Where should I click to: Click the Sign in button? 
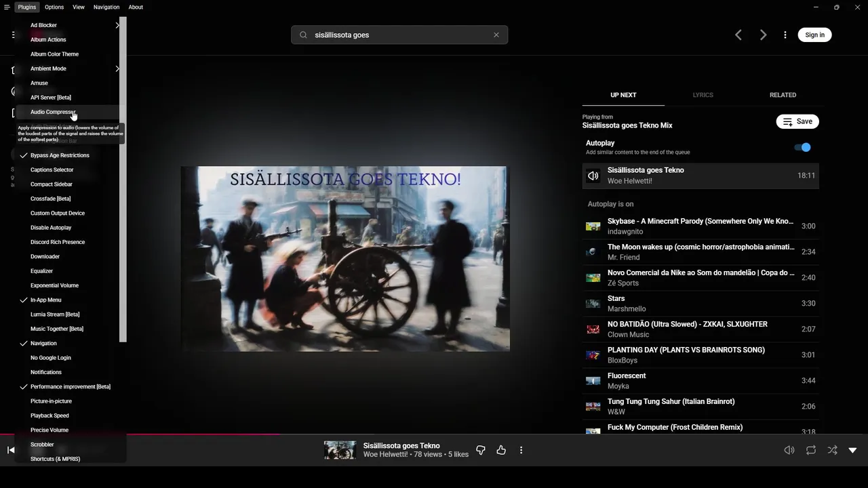[x=815, y=35]
